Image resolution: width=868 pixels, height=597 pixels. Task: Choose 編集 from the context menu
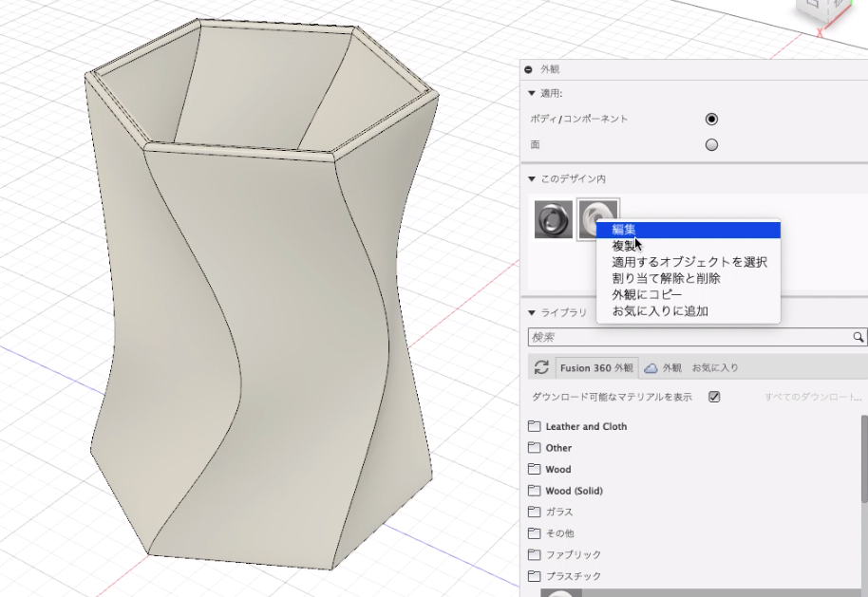[x=689, y=230]
